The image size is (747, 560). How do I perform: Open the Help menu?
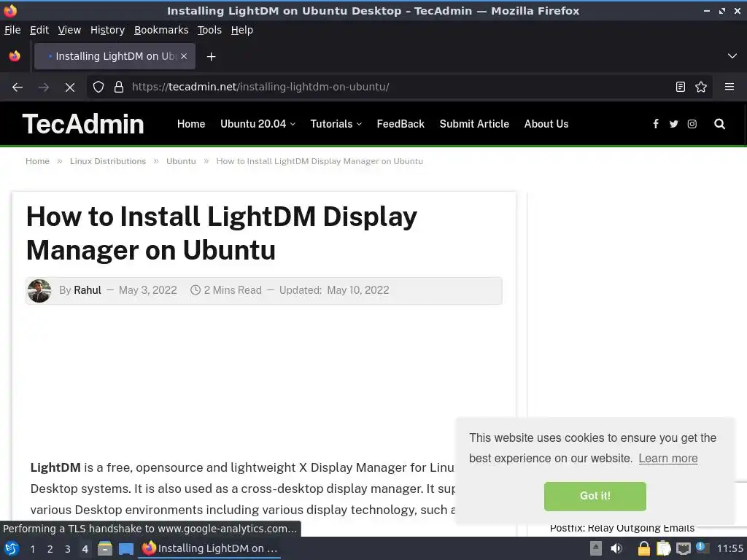pyautogui.click(x=241, y=30)
